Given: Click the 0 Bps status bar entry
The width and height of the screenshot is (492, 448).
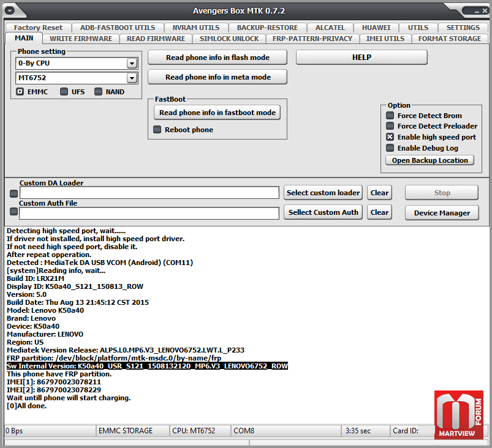Looking at the screenshot, I should (50, 431).
